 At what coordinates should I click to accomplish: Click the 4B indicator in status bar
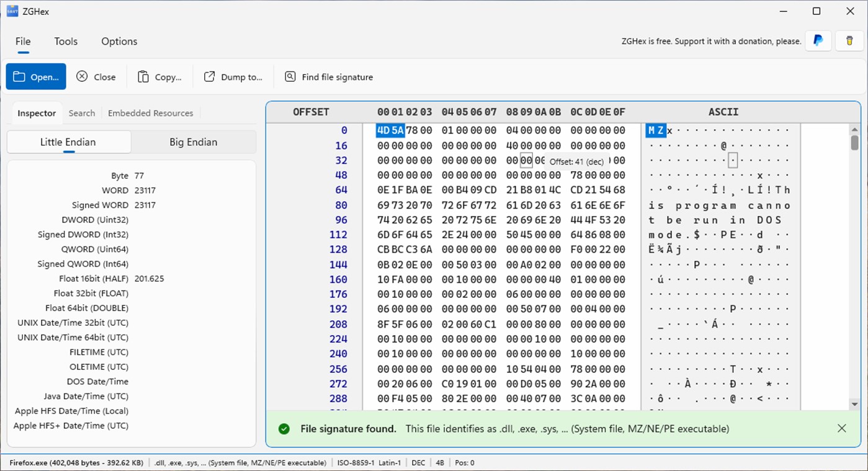[439, 462]
